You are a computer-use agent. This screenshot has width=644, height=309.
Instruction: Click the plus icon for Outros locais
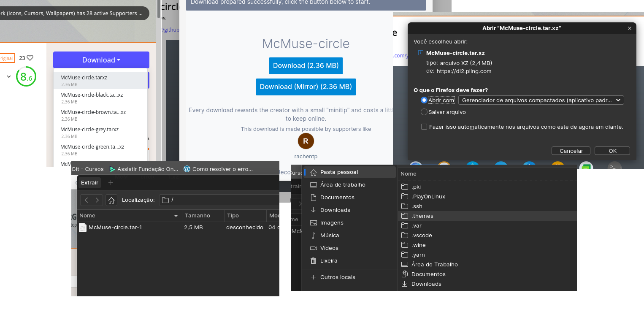tap(313, 277)
